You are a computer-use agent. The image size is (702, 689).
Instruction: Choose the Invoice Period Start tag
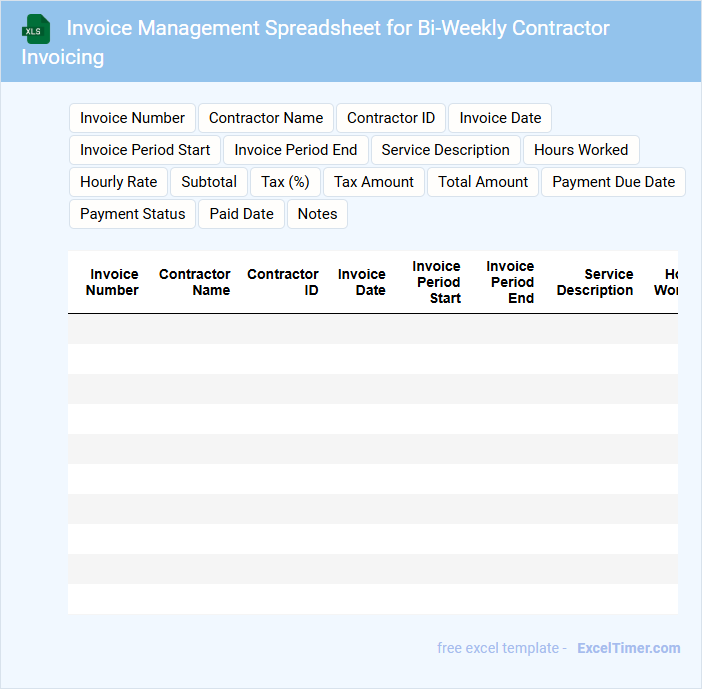[x=145, y=150]
